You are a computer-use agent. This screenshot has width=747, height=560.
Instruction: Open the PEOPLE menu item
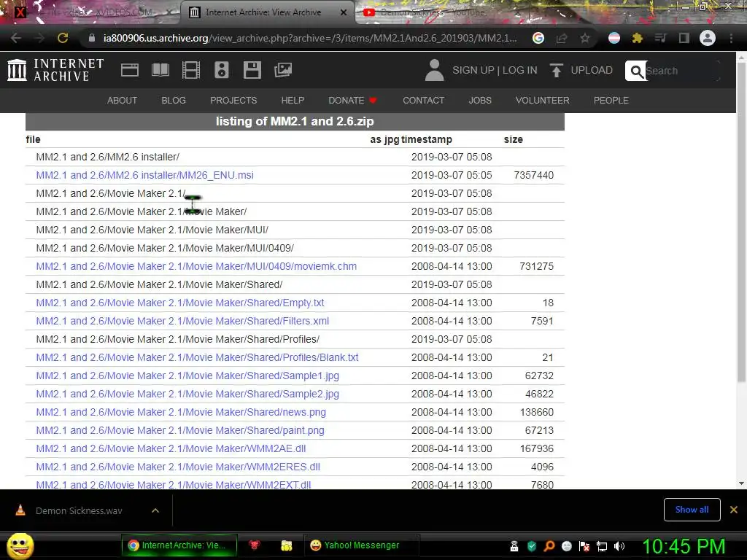pos(611,101)
